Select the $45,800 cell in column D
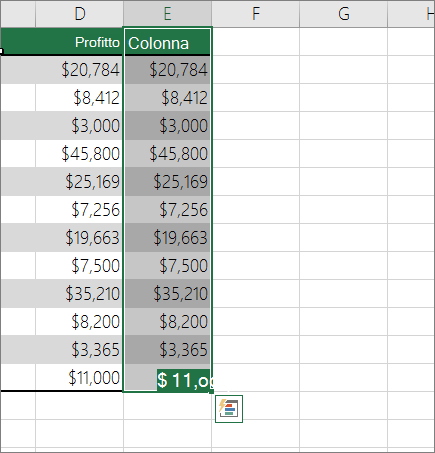435x453 pixels. point(79,154)
